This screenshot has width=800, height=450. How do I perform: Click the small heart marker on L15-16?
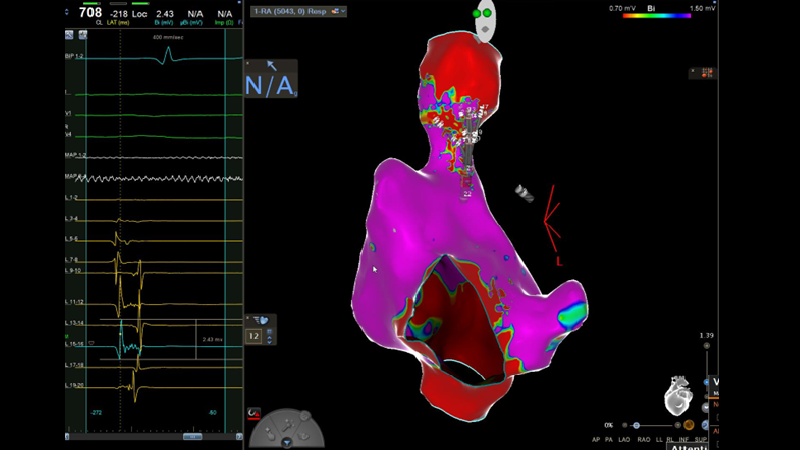tap(91, 342)
